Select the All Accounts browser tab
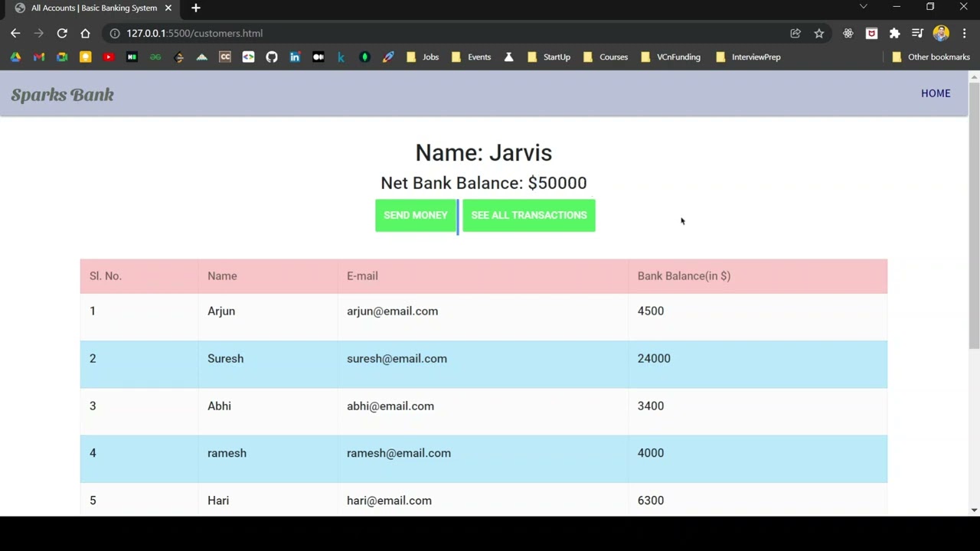 tap(92, 8)
